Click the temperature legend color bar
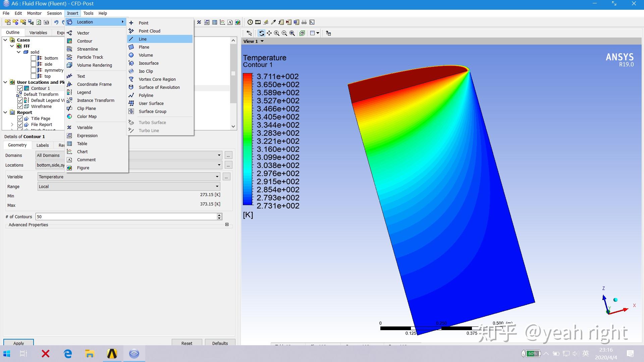The width and height of the screenshot is (644, 362). coord(248,139)
